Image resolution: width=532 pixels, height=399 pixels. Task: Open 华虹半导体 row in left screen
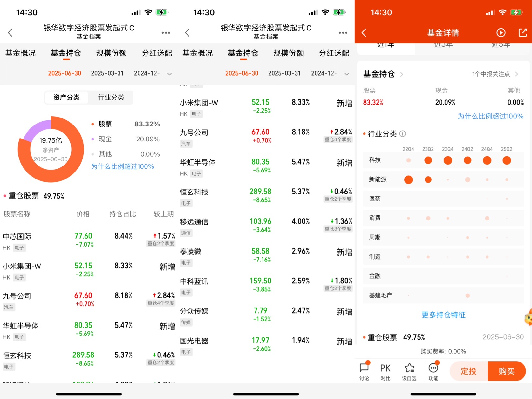(89, 331)
